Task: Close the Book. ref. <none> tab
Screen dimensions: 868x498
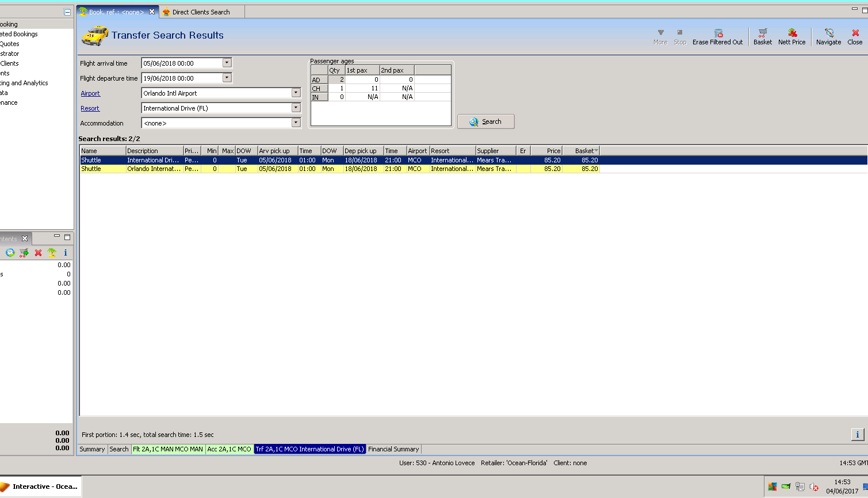Action: pyautogui.click(x=152, y=12)
